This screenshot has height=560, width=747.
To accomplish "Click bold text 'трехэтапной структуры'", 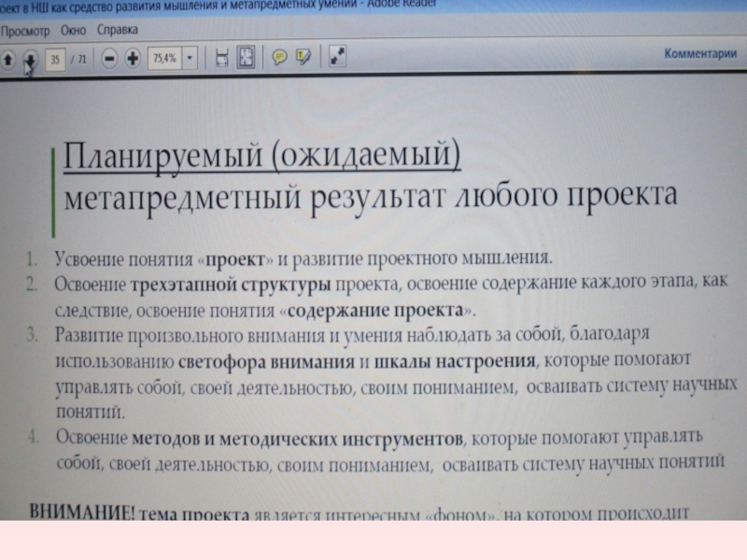I will coord(231,285).
